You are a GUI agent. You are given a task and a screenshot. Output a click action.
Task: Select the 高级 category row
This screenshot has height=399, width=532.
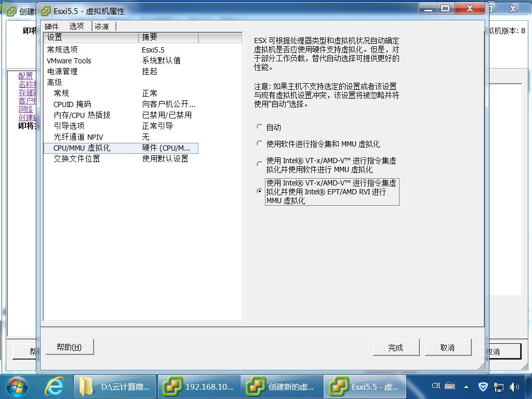pos(121,82)
